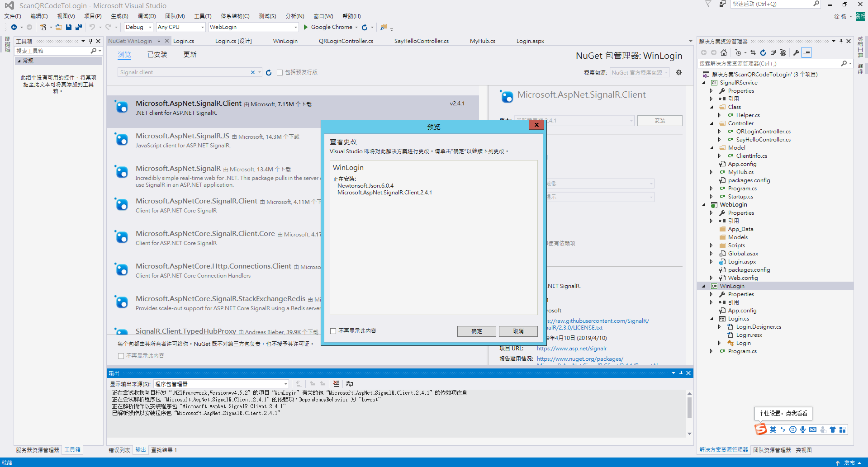The image size is (868, 467).
Task: Check 不再显示此内容 below the package list
Action: 121,356
